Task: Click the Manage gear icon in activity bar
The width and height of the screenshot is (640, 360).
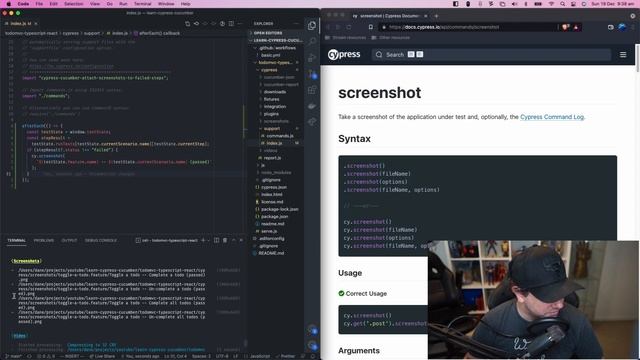Action: pos(312,346)
